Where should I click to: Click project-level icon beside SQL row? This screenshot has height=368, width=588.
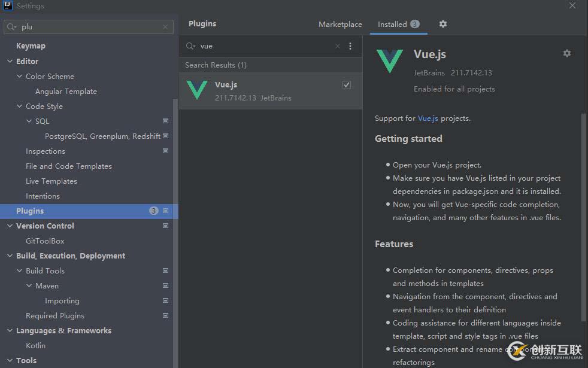[x=165, y=121]
